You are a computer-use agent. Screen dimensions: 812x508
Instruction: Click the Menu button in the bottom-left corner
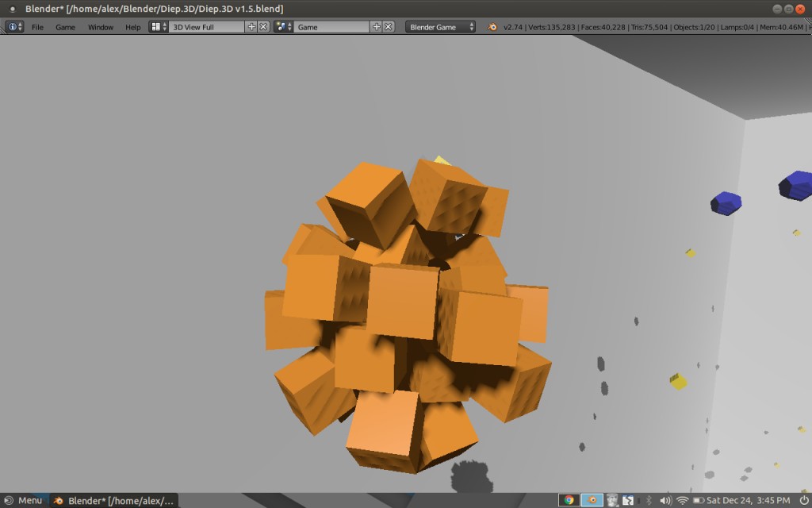(x=28, y=500)
